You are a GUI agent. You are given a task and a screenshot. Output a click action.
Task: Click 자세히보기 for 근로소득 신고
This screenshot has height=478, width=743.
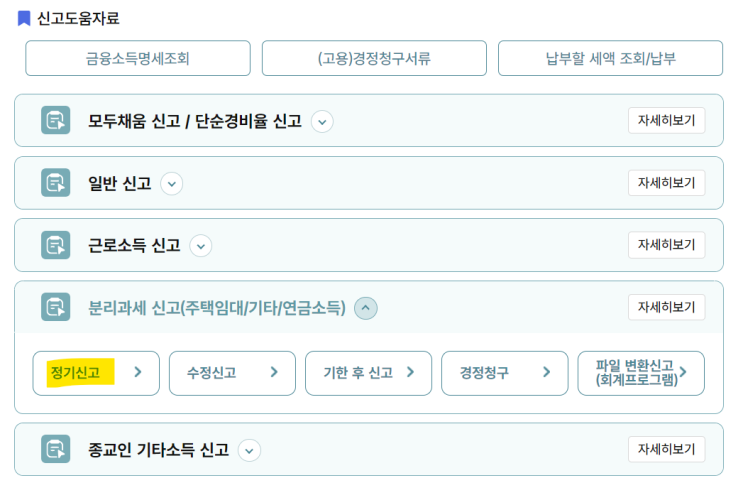point(666,245)
